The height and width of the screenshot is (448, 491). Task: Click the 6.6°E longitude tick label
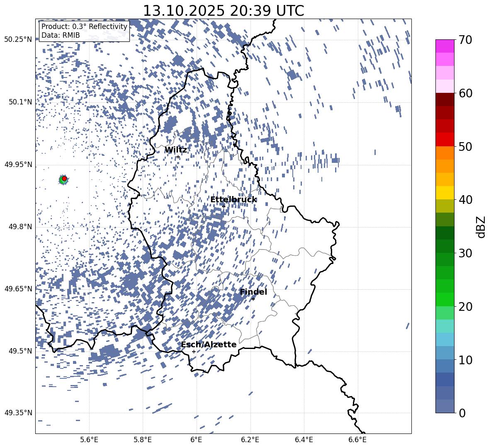pos(357,440)
